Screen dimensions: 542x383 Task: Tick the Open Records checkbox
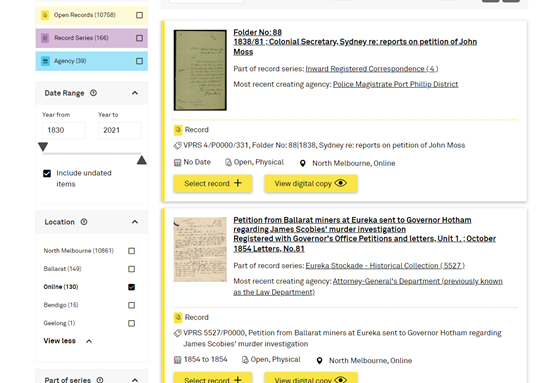tap(139, 15)
